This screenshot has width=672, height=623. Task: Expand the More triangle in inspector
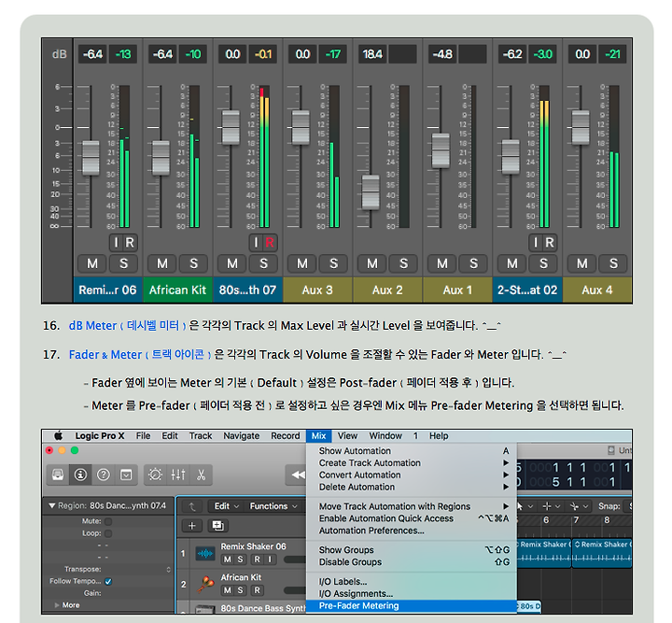pyautogui.click(x=57, y=605)
